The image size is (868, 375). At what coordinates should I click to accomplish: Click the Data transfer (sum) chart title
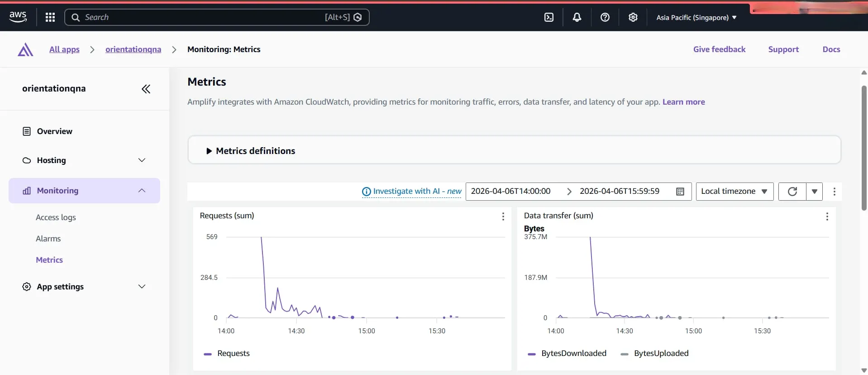[558, 216]
